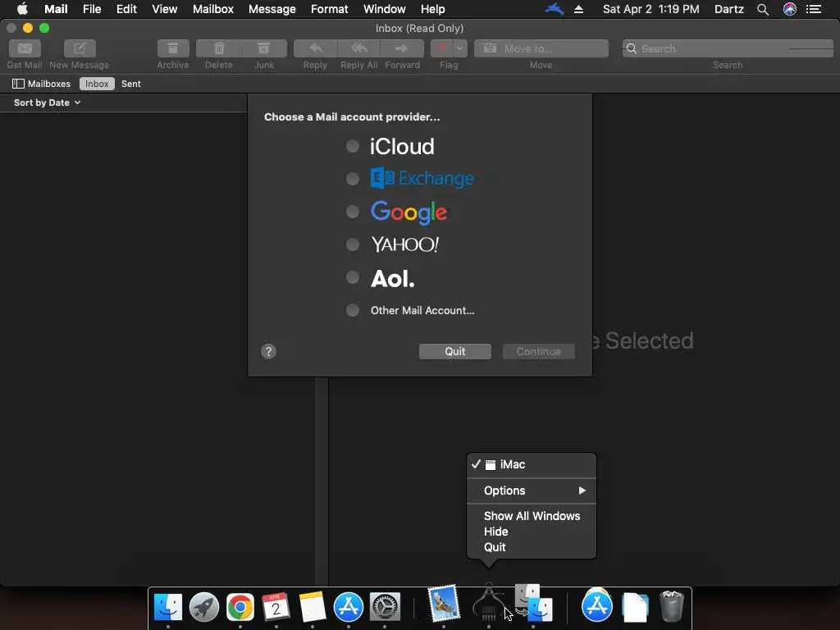Open Google Chrome from the dock
This screenshot has width=840, height=630.
point(240,607)
